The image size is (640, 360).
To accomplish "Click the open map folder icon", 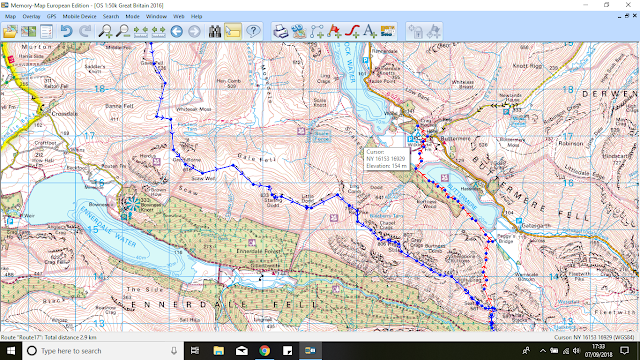I will coord(10,31).
